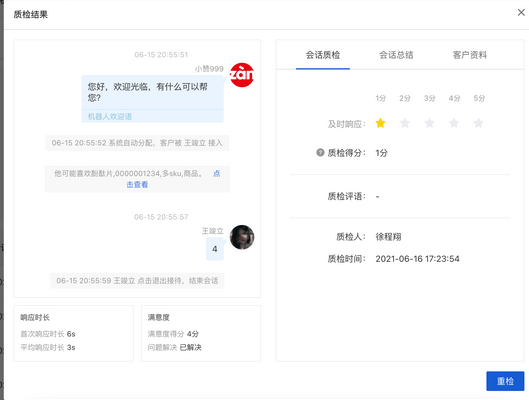Select the 3分 star for 及时响应
The image size is (529, 400).
click(429, 123)
